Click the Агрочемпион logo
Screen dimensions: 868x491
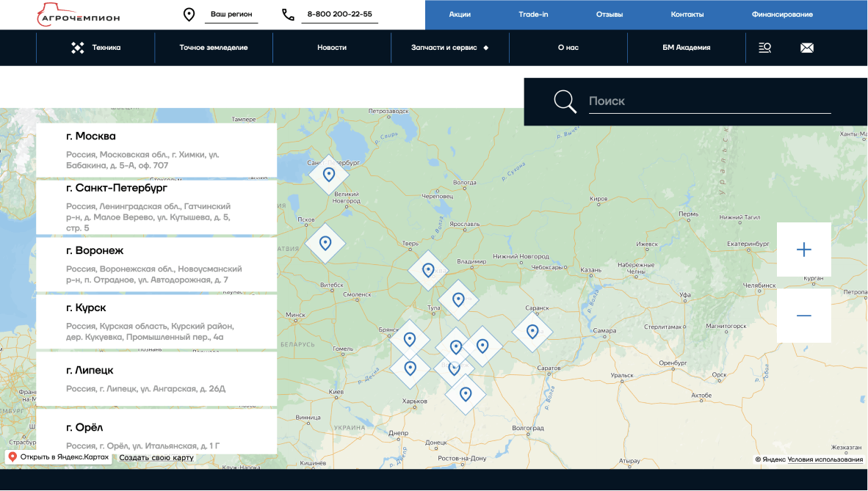(x=78, y=15)
